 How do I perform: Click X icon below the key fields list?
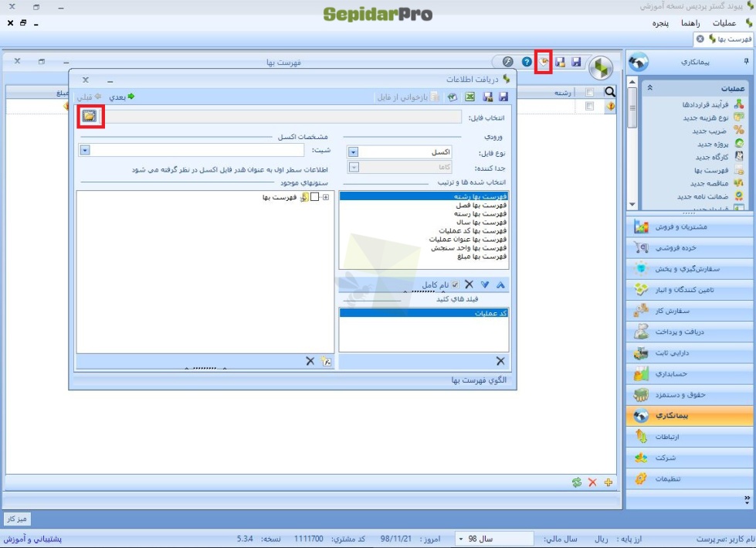(x=500, y=361)
